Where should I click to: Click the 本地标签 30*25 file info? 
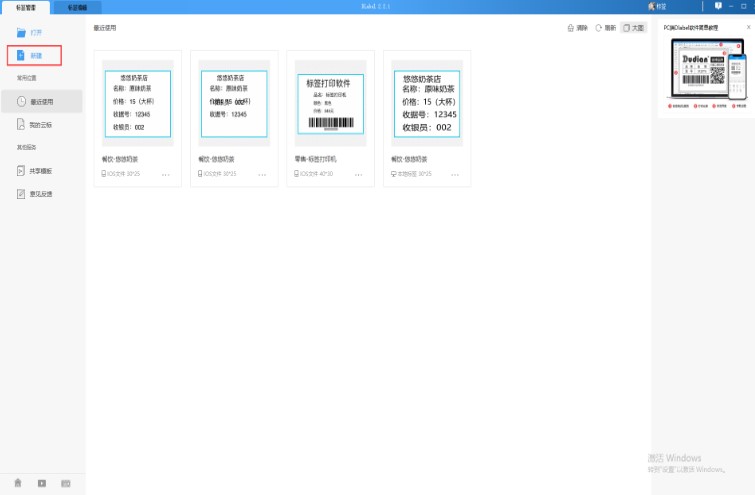click(411, 173)
